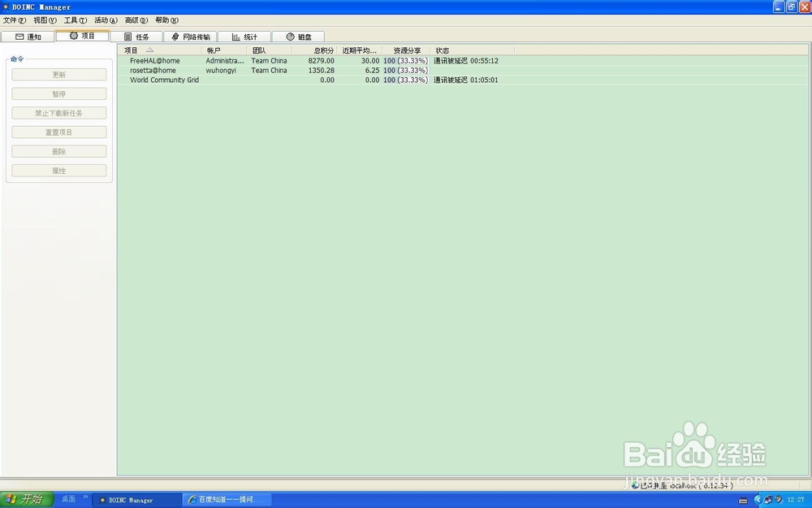Click Team China in FreeHAL@home row
This screenshot has height=508, width=812.
coord(269,61)
